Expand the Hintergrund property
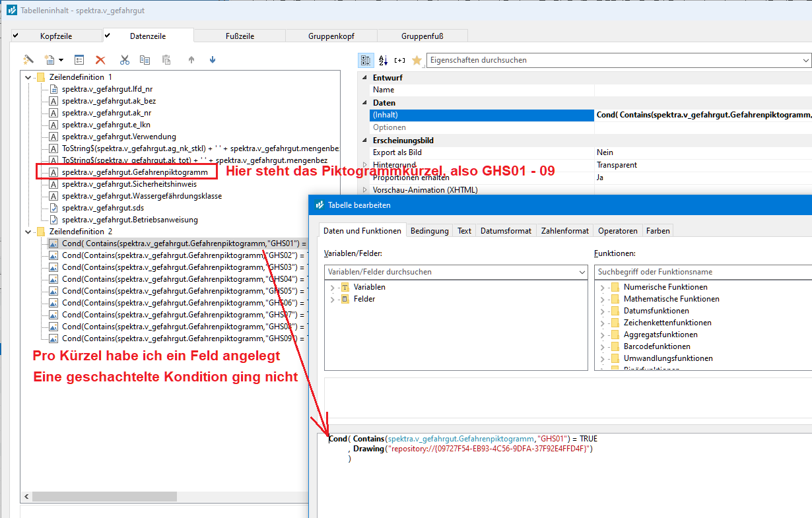This screenshot has width=812, height=518. (x=365, y=165)
